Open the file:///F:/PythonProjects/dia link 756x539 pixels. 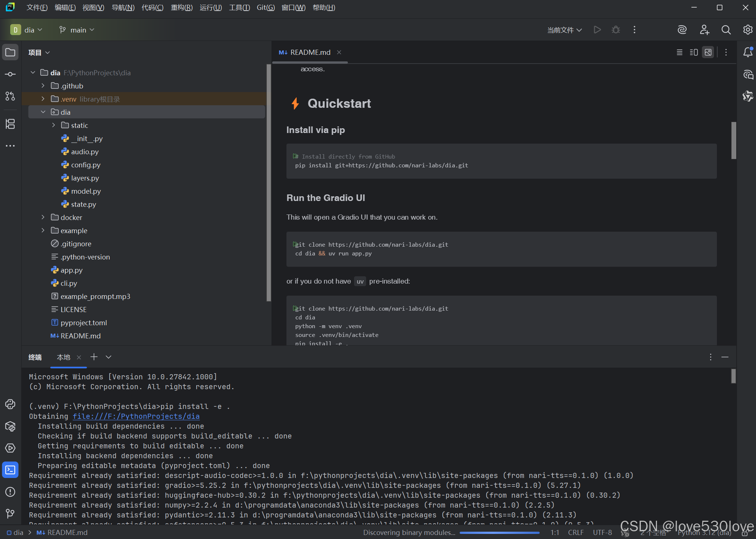136,416
